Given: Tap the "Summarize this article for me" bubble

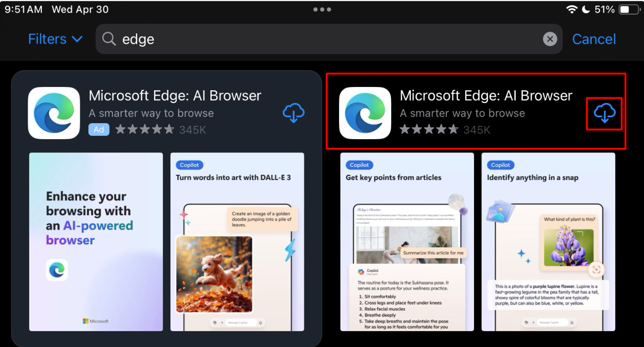Looking at the screenshot, I should (433, 252).
